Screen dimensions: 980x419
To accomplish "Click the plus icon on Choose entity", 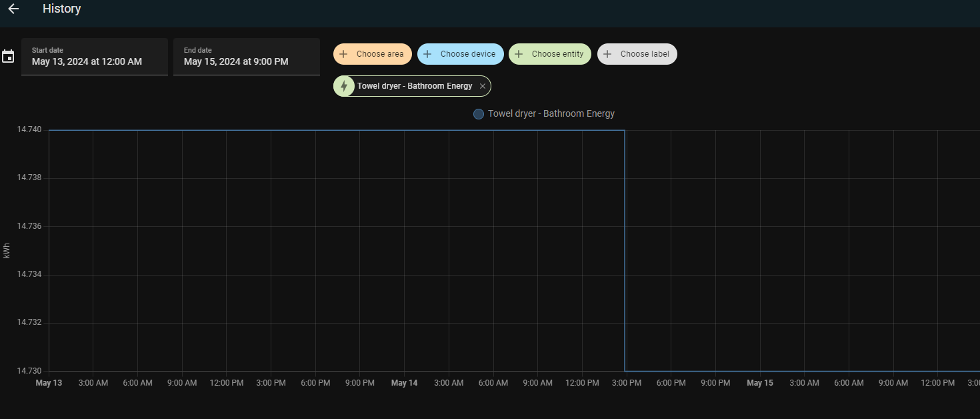I will (519, 53).
